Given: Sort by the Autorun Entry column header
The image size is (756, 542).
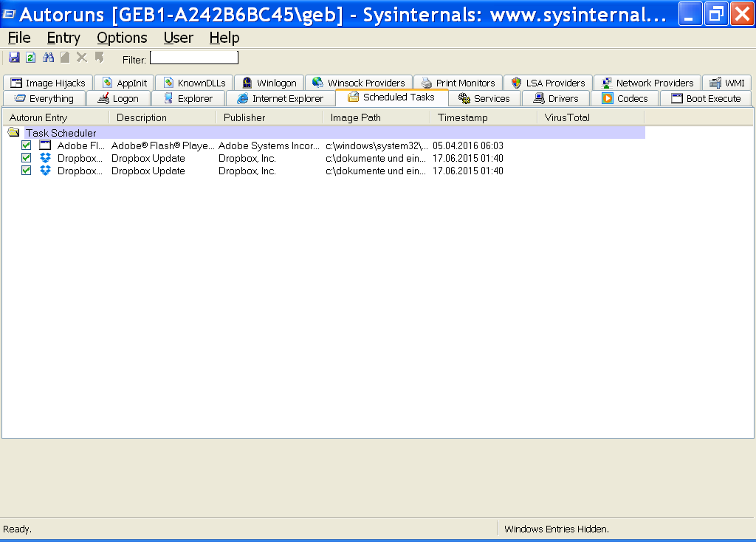Looking at the screenshot, I should click(56, 117).
